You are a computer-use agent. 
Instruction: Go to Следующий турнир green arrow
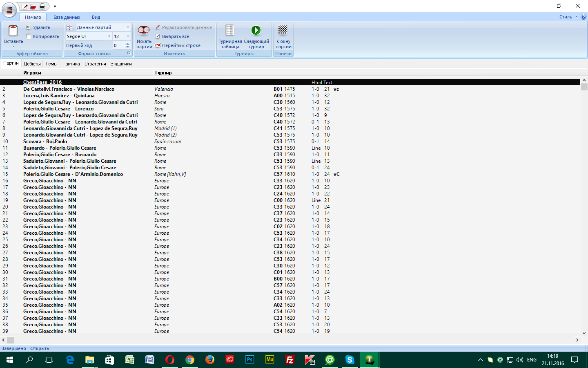point(256,31)
